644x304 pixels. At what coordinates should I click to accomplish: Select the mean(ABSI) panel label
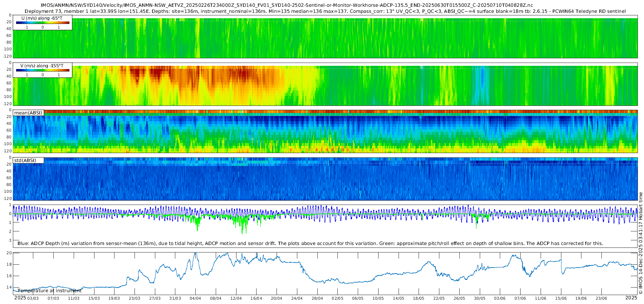[28, 113]
